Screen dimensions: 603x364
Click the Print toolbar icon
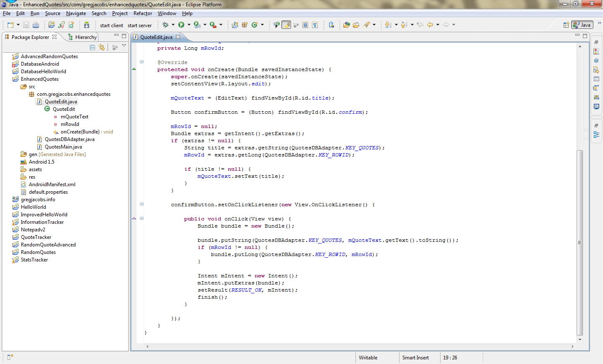(x=36, y=25)
